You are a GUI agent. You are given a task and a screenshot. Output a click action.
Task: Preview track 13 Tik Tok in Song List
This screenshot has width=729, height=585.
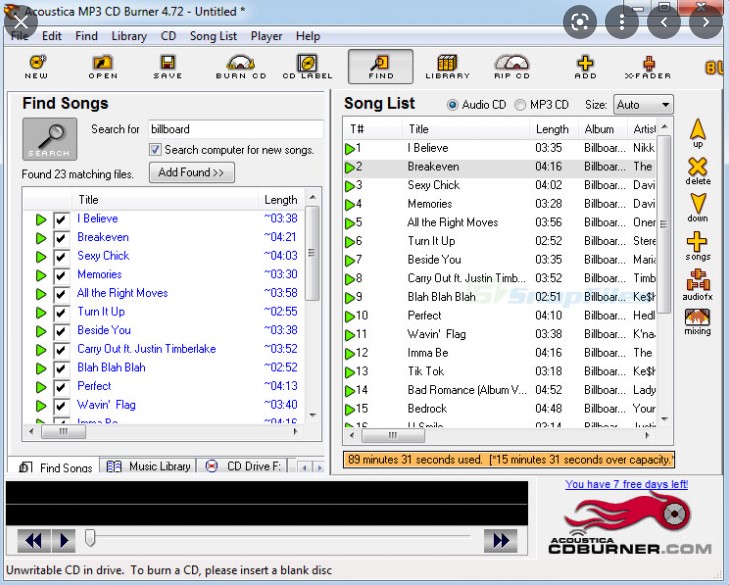pyautogui.click(x=350, y=372)
